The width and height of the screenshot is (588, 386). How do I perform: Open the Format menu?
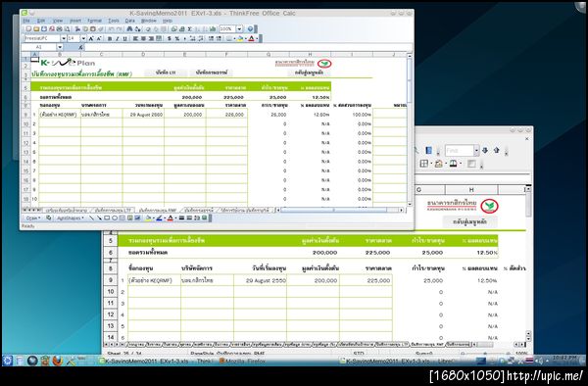click(x=94, y=21)
